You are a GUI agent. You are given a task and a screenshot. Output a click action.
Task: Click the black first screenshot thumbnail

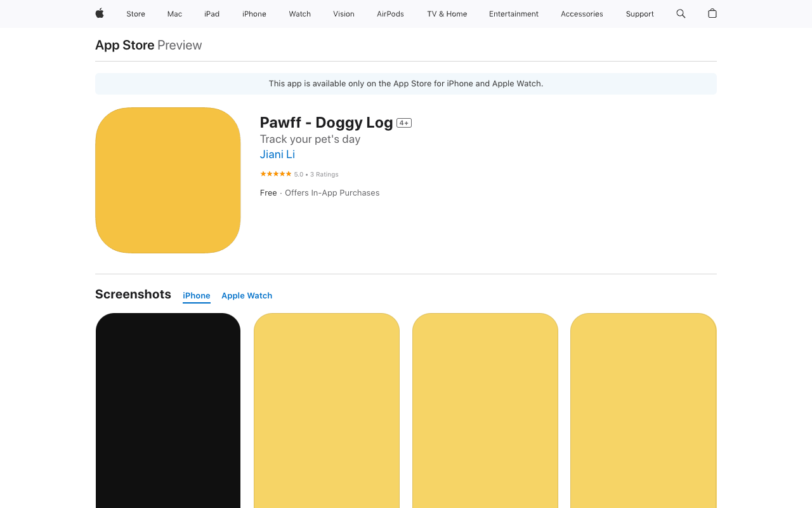tap(168, 410)
